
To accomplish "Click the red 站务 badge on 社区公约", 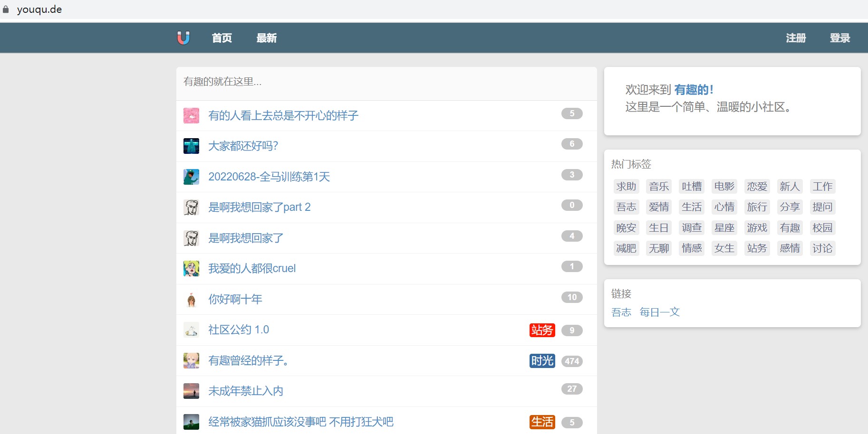I will click(x=542, y=330).
